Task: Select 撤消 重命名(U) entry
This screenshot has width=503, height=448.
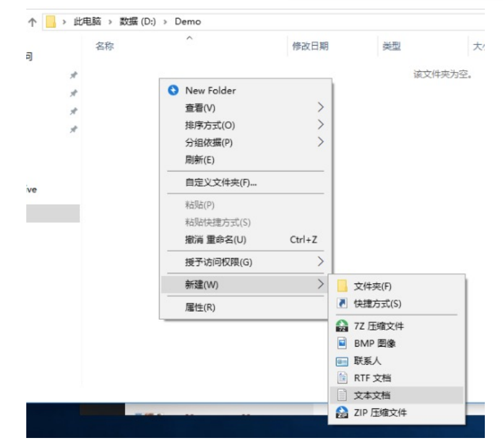Action: click(x=245, y=240)
